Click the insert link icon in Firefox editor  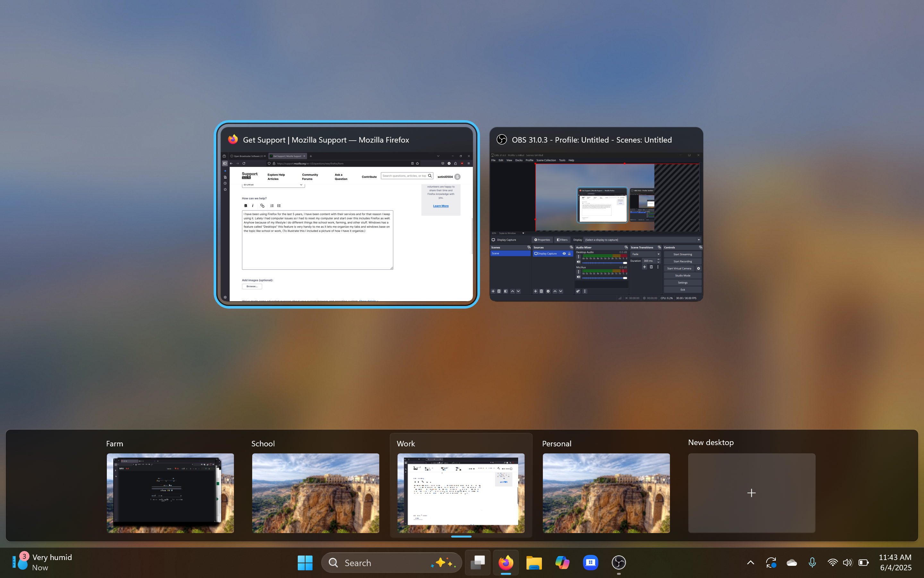coord(262,206)
